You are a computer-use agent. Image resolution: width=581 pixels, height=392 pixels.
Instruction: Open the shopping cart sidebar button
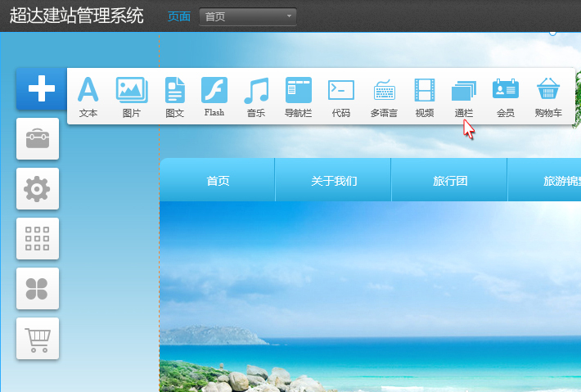tap(38, 339)
